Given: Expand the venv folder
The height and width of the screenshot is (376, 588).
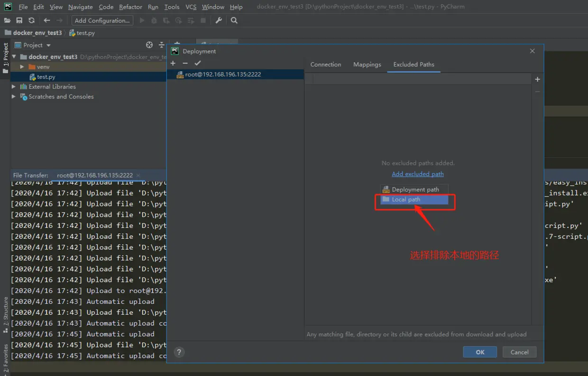Looking at the screenshot, I should 22,67.
